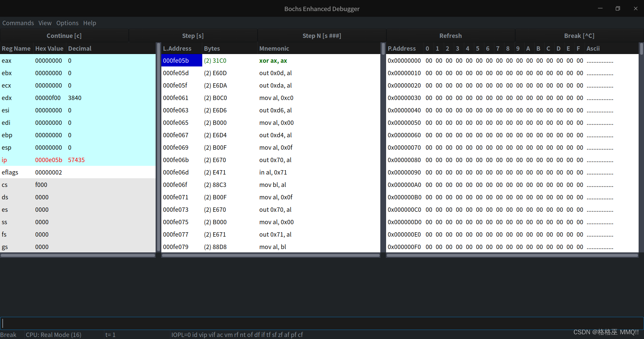The image size is (644, 339).
Task: Click memory address 0x00000080 row
Action: (x=512, y=160)
